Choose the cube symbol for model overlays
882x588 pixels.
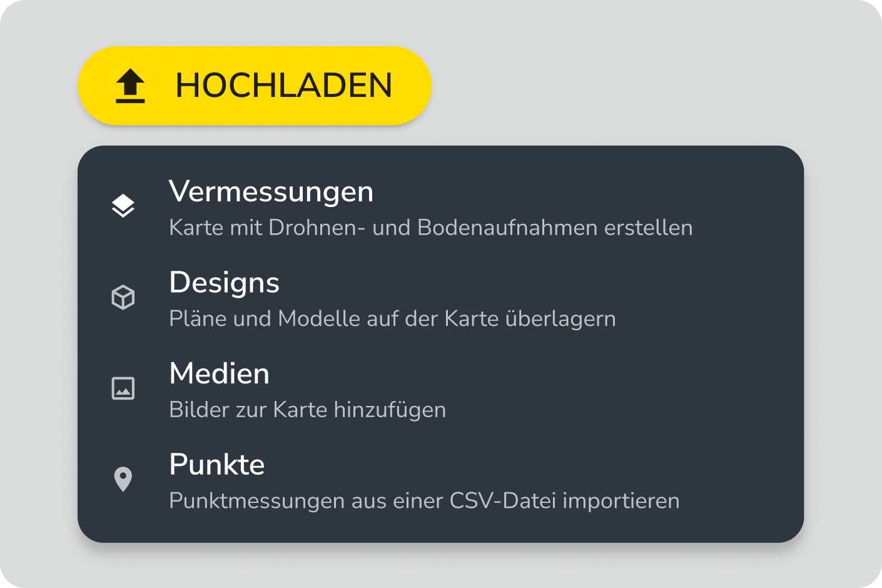click(123, 297)
